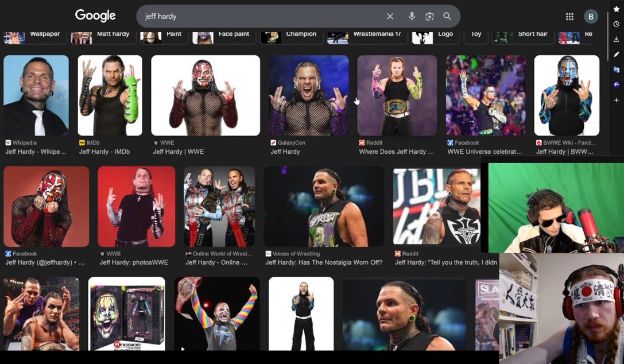
Task: Click the jeff hardy search input field
Action: click(263, 16)
